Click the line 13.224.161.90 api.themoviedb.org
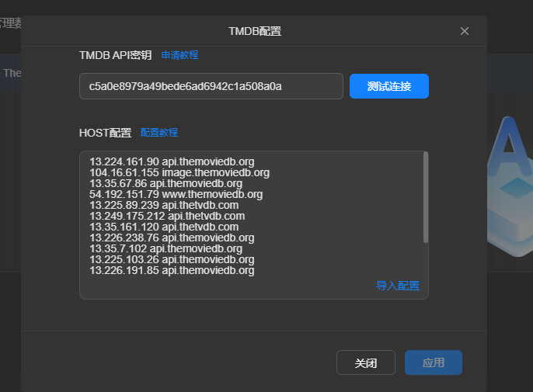 (x=172, y=161)
